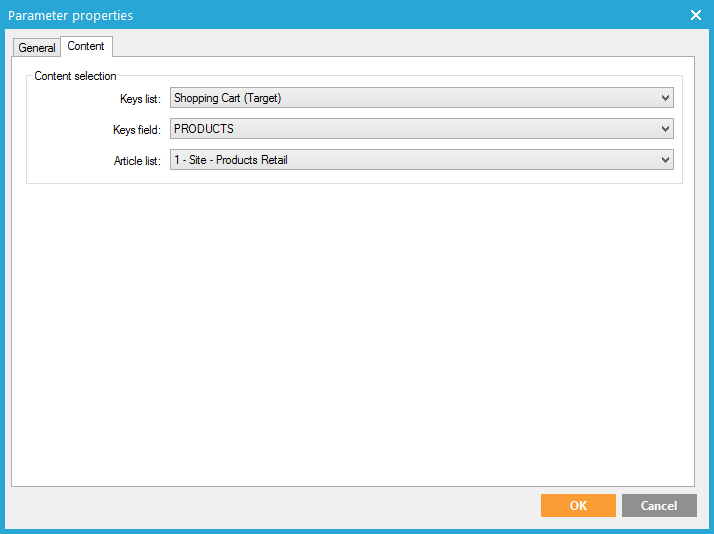This screenshot has width=714, height=534.
Task: Click the Parameter properties title text
Action: 70,15
